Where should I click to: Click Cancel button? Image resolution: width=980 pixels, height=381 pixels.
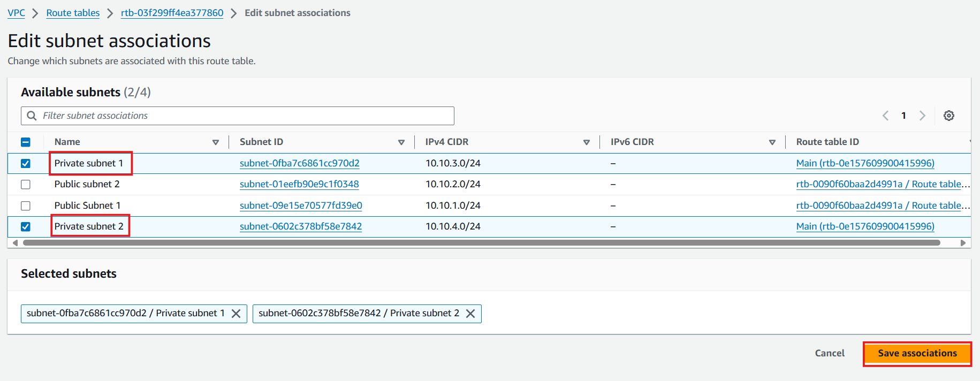click(x=830, y=353)
